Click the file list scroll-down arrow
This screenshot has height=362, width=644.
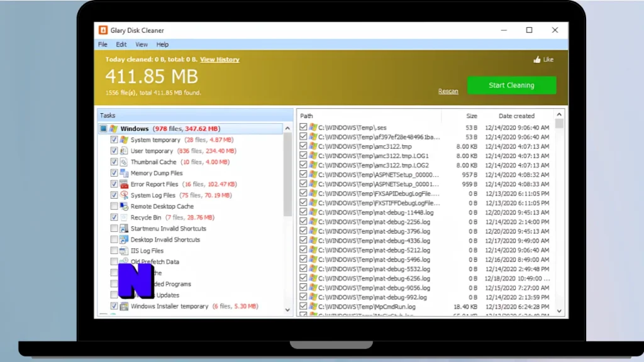tap(559, 311)
